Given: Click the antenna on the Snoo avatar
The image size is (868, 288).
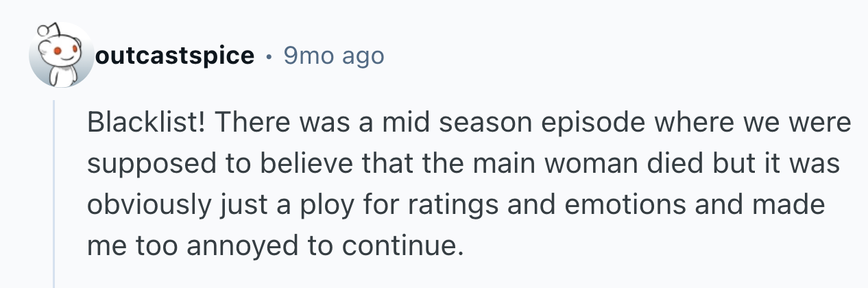Looking at the screenshot, I should tap(46, 29).
